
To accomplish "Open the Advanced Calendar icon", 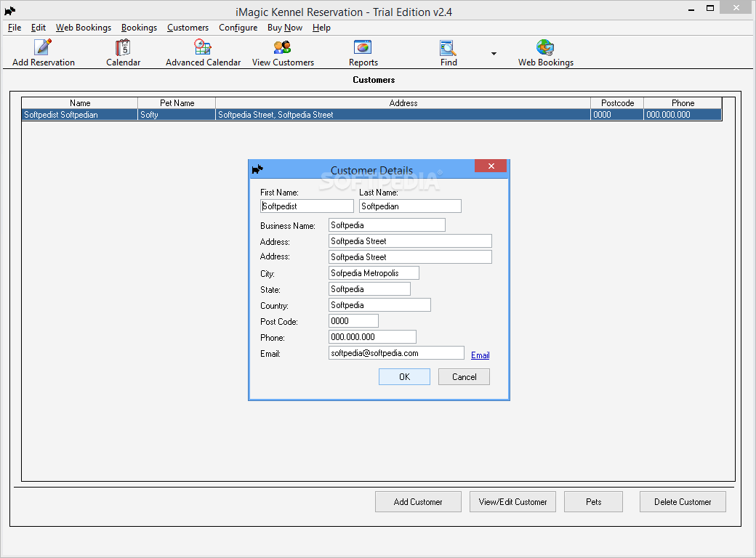I will point(203,46).
